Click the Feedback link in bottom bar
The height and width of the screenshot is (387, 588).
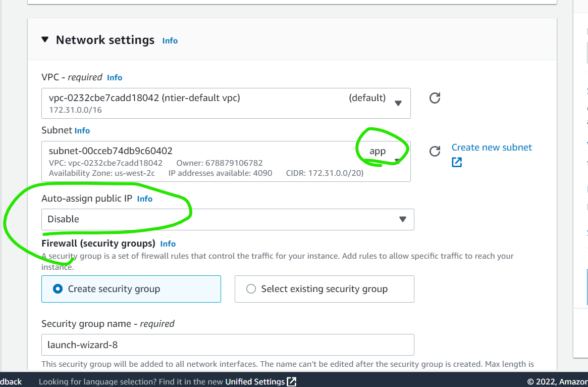pyautogui.click(x=10, y=381)
